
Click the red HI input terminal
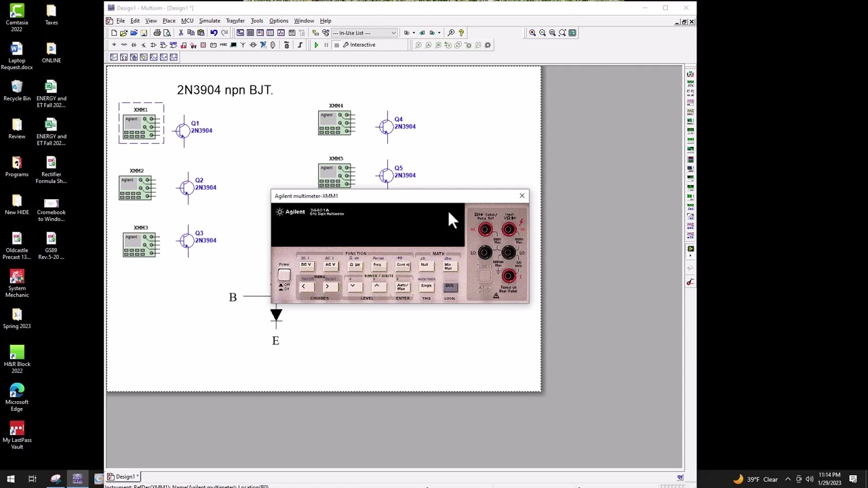tap(509, 230)
